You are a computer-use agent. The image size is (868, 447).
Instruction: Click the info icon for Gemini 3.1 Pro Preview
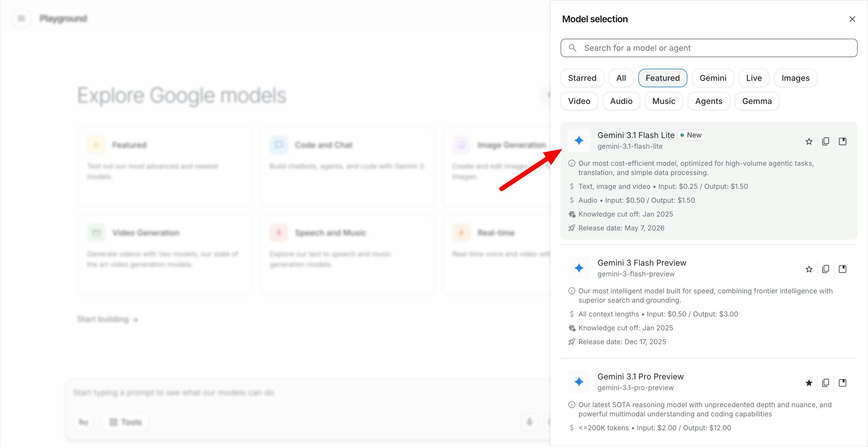[x=572, y=405]
